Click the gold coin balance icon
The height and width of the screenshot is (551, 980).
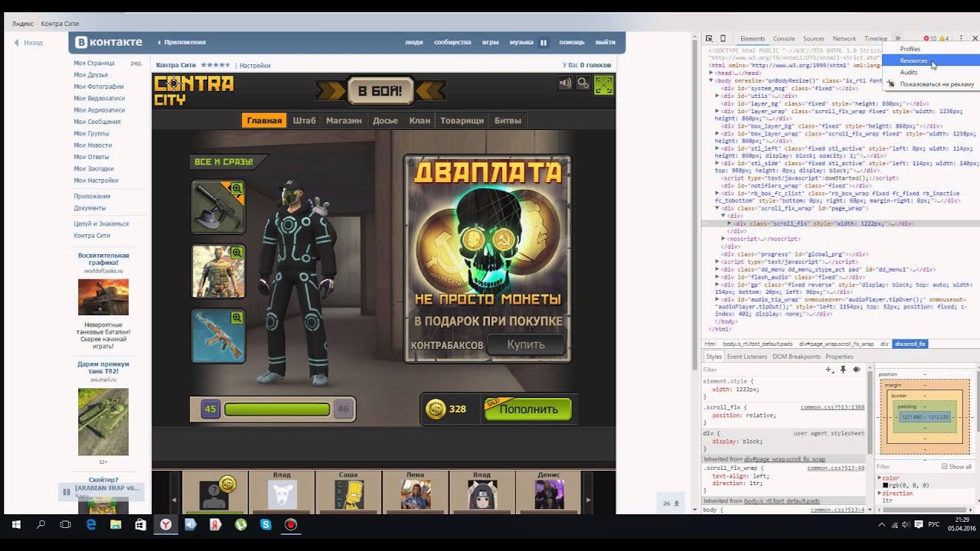pyautogui.click(x=436, y=409)
